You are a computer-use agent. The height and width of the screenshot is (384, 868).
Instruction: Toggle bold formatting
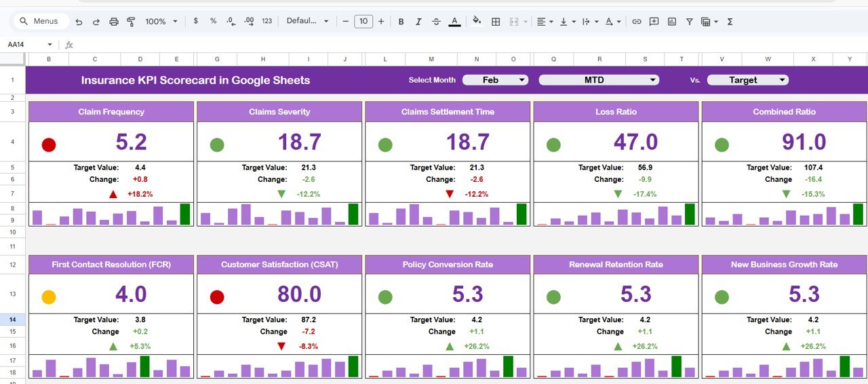click(x=401, y=22)
